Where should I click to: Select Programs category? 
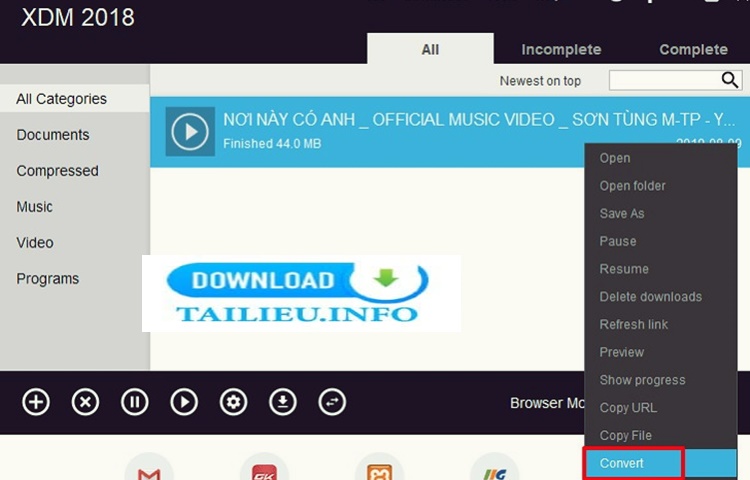click(x=47, y=278)
